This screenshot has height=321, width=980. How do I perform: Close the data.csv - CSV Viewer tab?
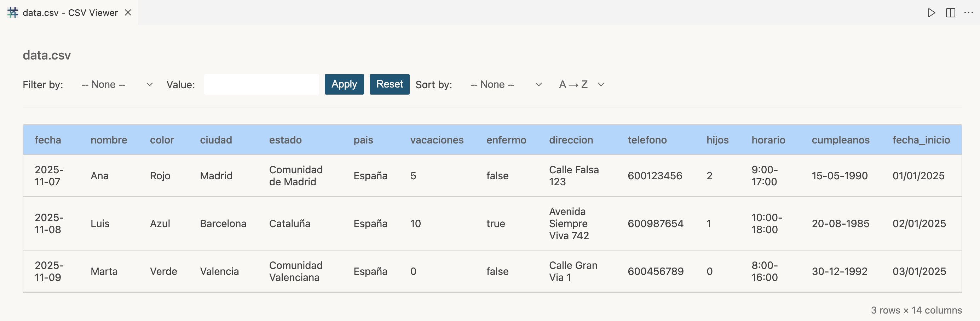128,12
